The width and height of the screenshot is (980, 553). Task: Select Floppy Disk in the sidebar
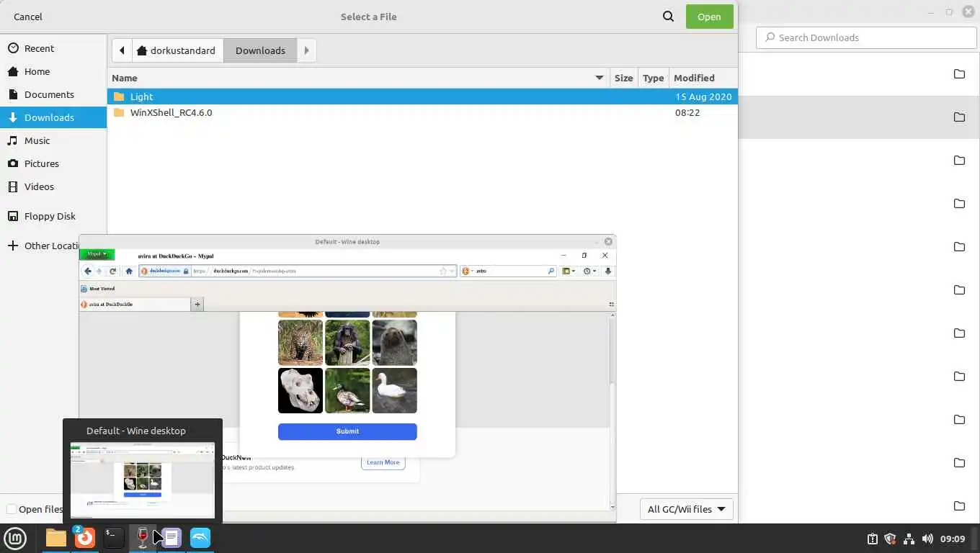[53, 216]
